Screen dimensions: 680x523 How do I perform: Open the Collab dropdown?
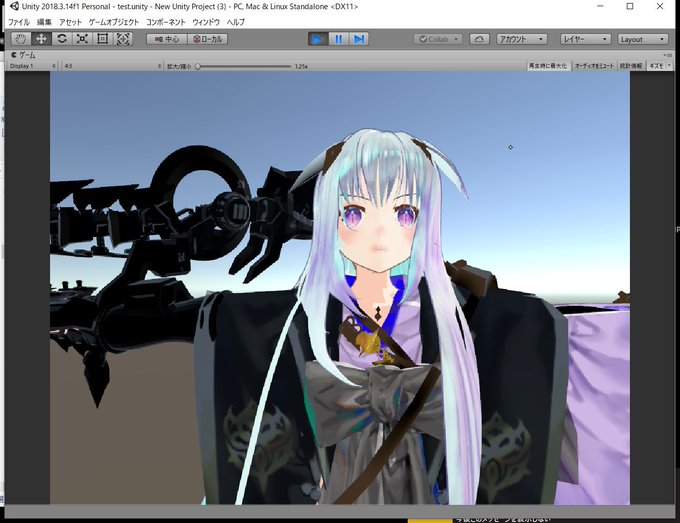(438, 39)
